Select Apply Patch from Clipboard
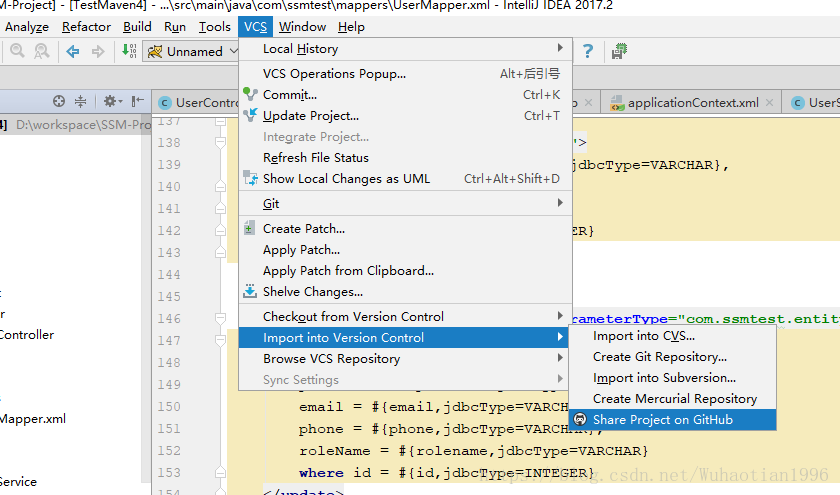Viewport: 840px width, 495px height. (x=406, y=271)
